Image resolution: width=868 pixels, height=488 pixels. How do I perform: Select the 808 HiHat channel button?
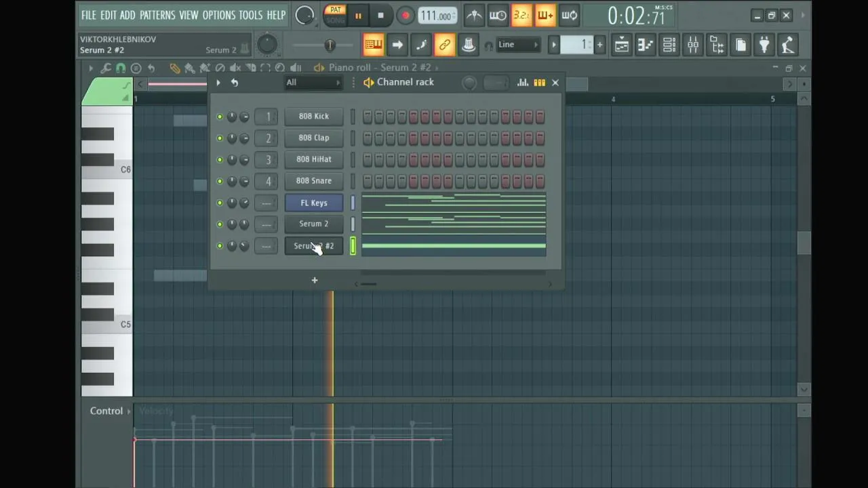pyautogui.click(x=314, y=159)
